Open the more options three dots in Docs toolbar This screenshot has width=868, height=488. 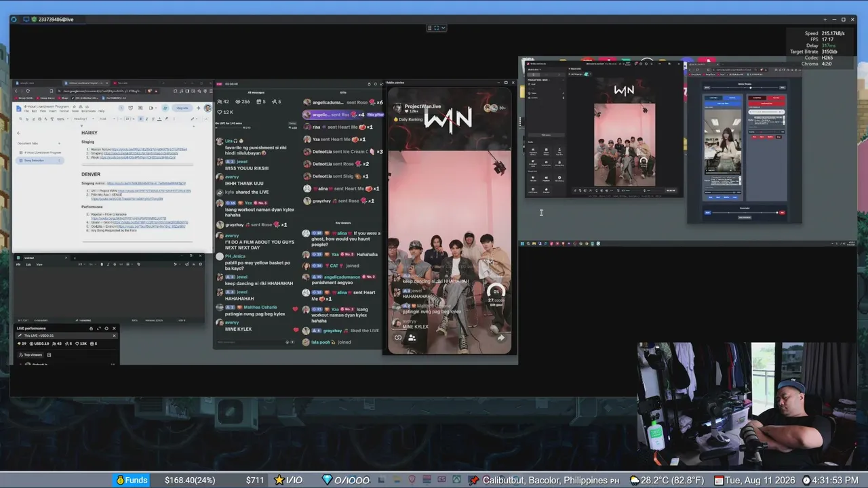coord(174,119)
